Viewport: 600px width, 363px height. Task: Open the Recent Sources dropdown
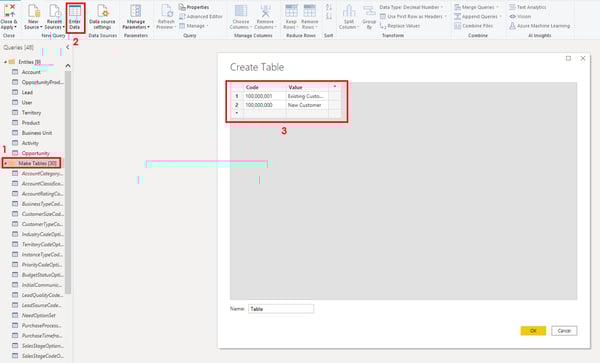point(54,17)
